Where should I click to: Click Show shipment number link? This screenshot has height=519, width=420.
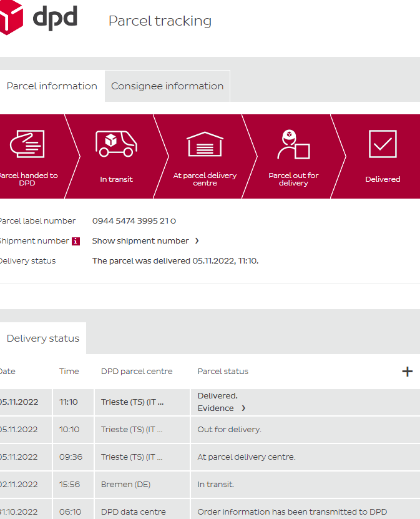(x=140, y=241)
